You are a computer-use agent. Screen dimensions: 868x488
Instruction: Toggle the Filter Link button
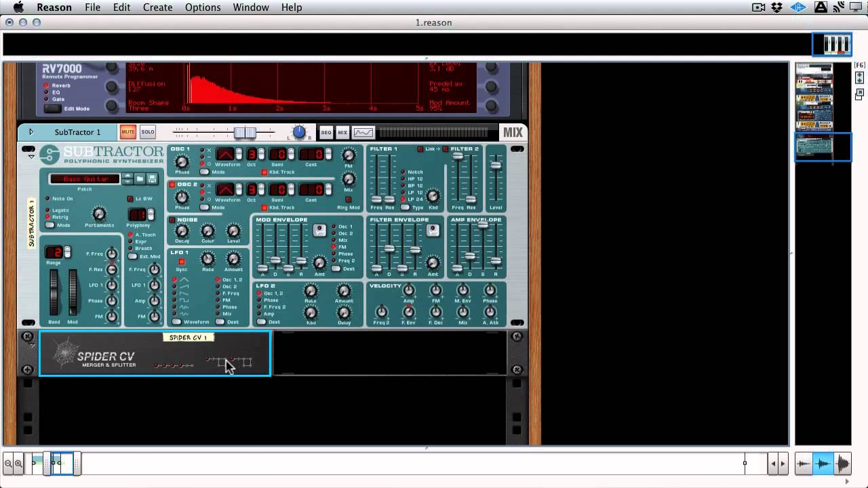coord(420,149)
